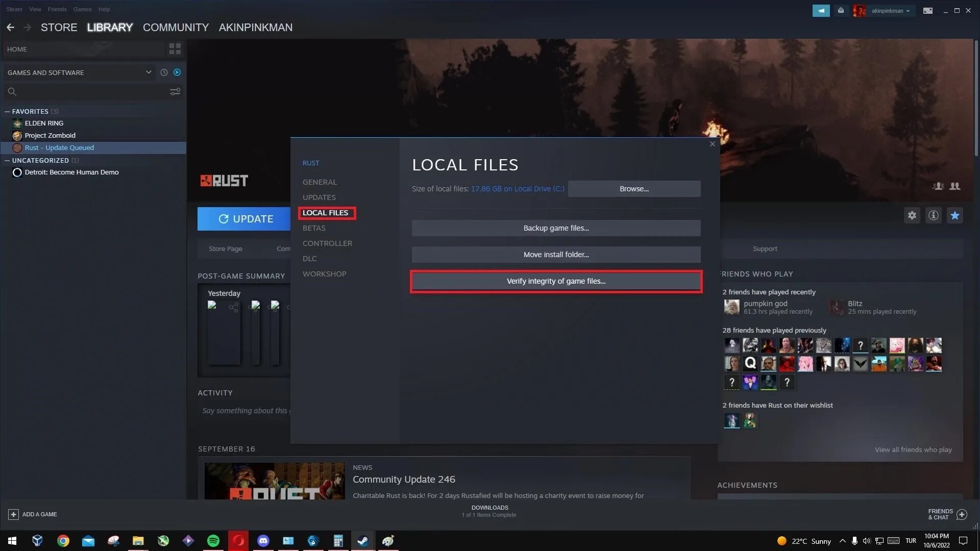Click the back navigation arrow

(x=10, y=28)
